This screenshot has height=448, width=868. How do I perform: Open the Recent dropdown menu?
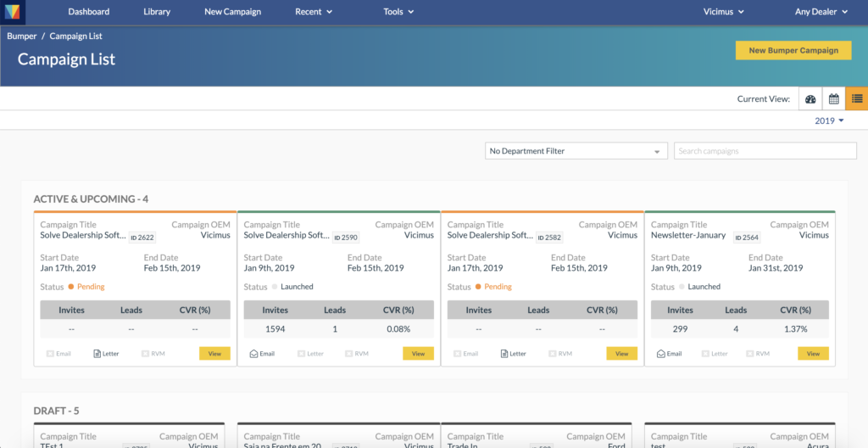[x=314, y=12]
